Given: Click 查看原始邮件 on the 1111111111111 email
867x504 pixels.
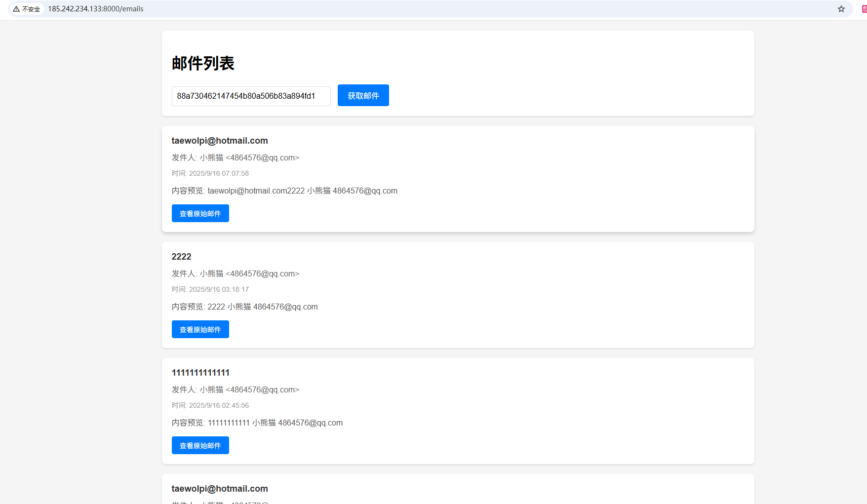Looking at the screenshot, I should [x=200, y=445].
